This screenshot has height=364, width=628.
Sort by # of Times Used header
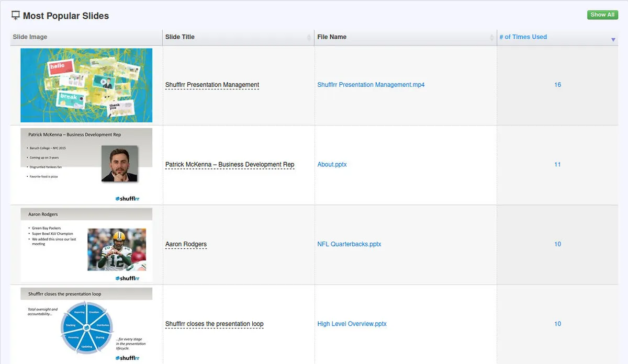tap(557, 37)
